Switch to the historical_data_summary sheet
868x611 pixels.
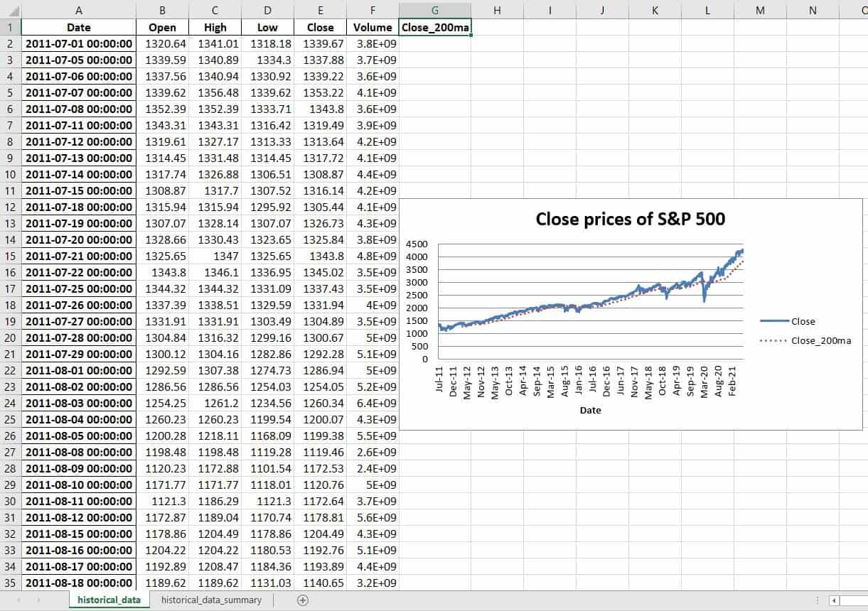click(211, 600)
